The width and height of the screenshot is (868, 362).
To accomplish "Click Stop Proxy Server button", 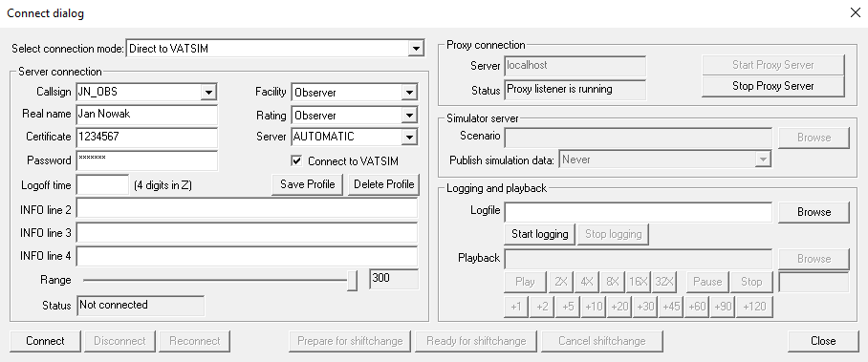I will coord(772,86).
